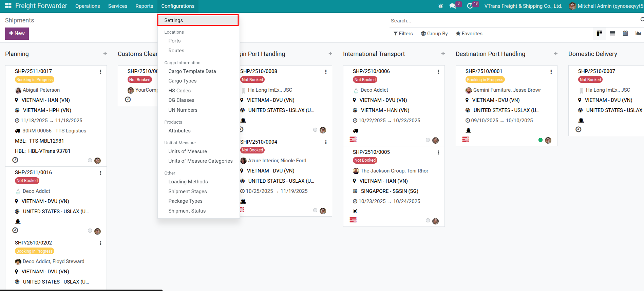The image size is (644, 291).
Task: Open options menu for SHP/2511/0016 card
Action: (x=100, y=173)
